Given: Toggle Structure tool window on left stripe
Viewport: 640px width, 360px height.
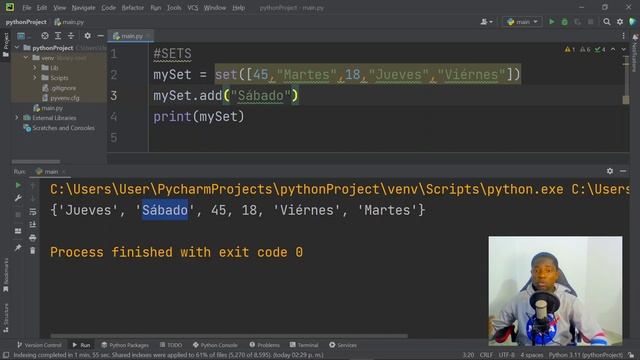Looking at the screenshot, I should [x=6, y=318].
